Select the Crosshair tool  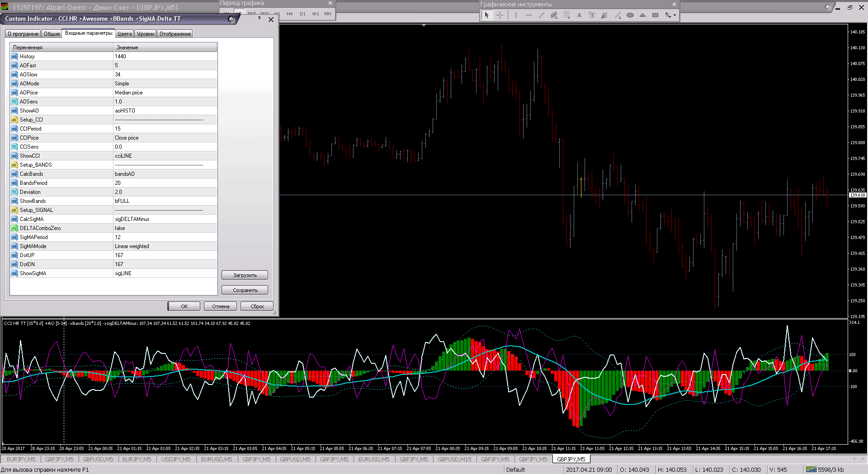(x=500, y=15)
